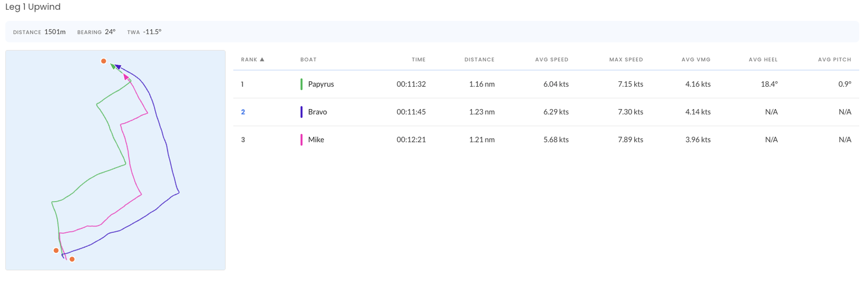
Task: Click Papyrus's green color bar
Action: [x=302, y=84]
